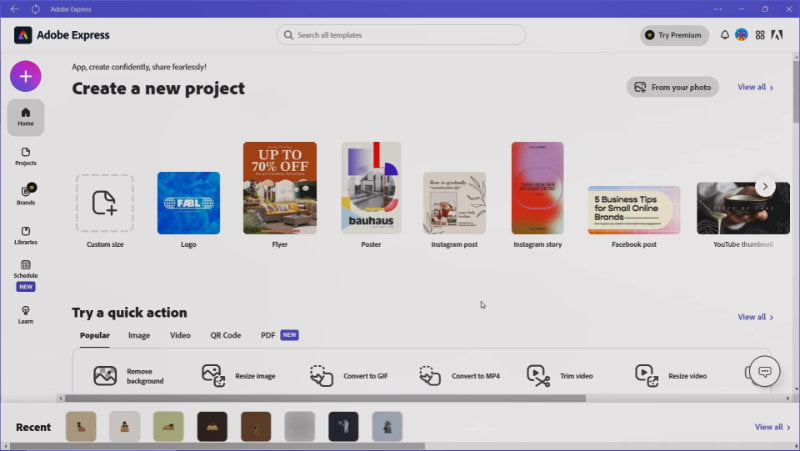Open Projects in the sidebar

tap(26, 156)
